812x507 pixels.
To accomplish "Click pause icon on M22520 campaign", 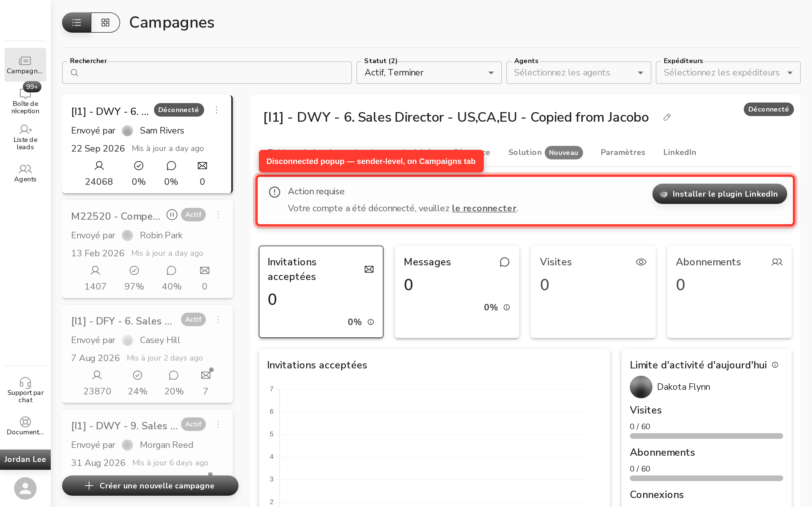I will click(172, 215).
